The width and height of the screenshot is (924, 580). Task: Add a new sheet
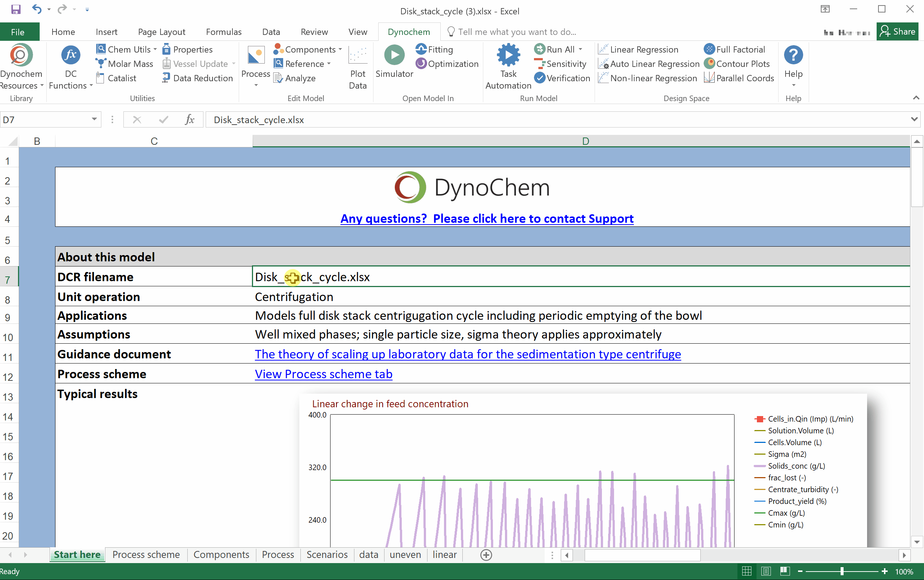click(x=486, y=555)
